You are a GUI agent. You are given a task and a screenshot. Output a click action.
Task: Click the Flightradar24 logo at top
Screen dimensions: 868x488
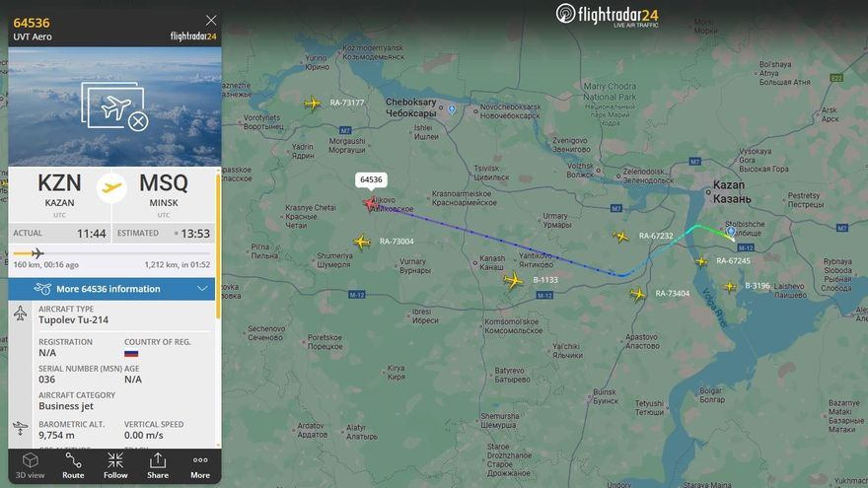tap(608, 15)
